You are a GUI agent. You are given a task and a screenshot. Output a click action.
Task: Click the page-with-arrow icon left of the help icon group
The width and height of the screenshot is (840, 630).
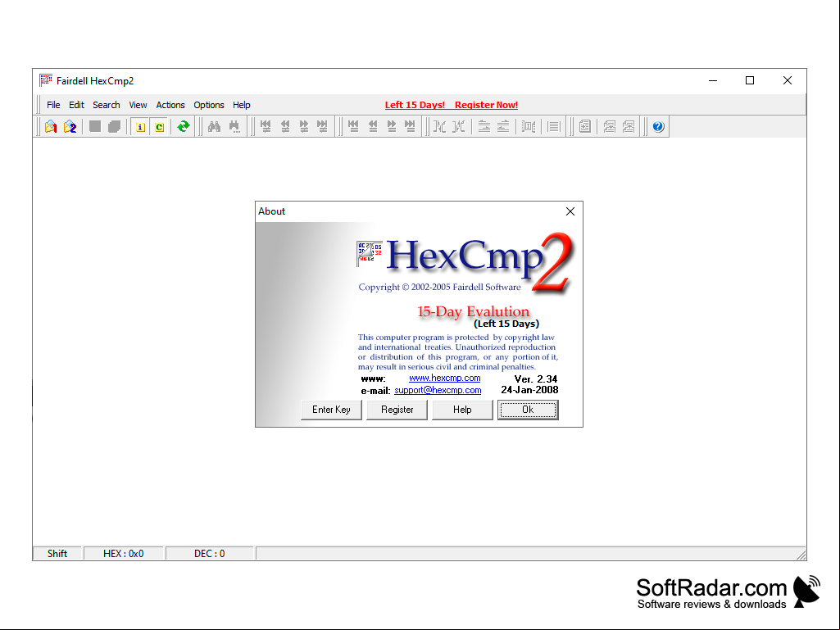coord(585,126)
